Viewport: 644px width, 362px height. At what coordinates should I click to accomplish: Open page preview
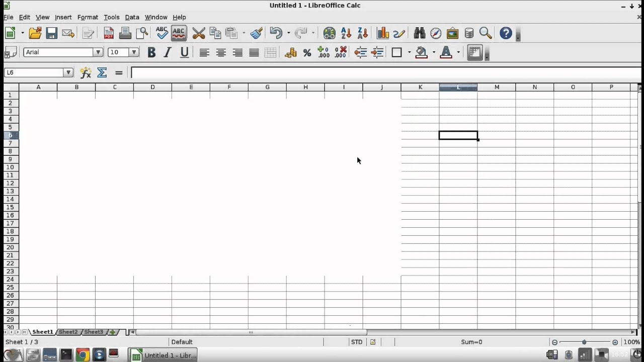click(x=142, y=33)
